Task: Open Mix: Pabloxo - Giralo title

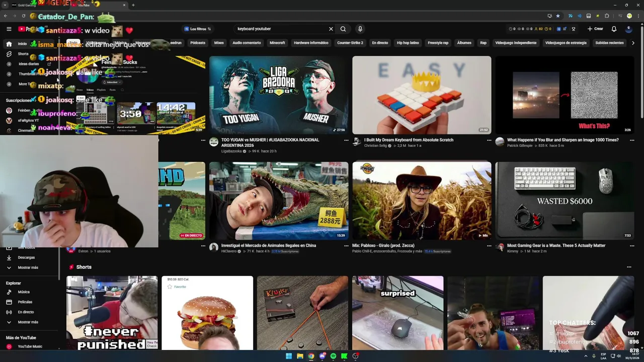Action: click(x=383, y=246)
